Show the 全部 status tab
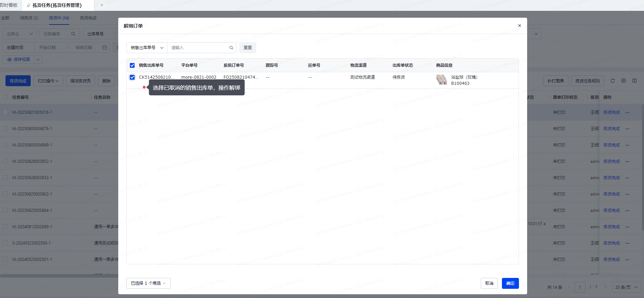 click(5, 18)
